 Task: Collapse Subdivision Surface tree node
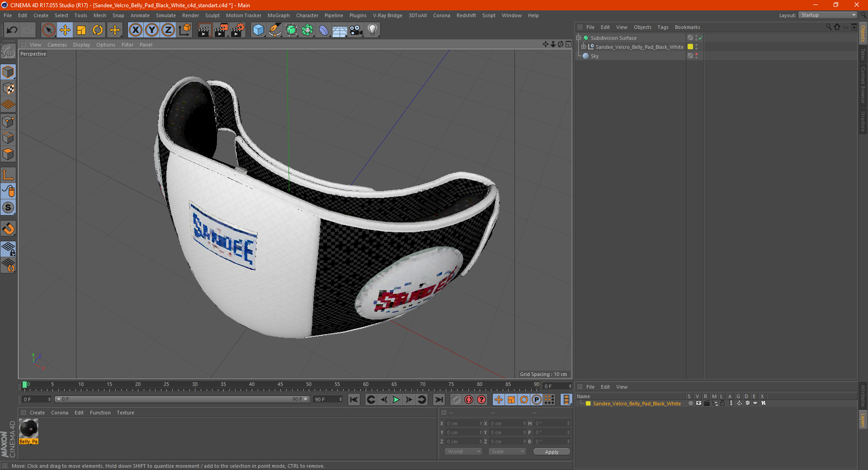[579, 38]
